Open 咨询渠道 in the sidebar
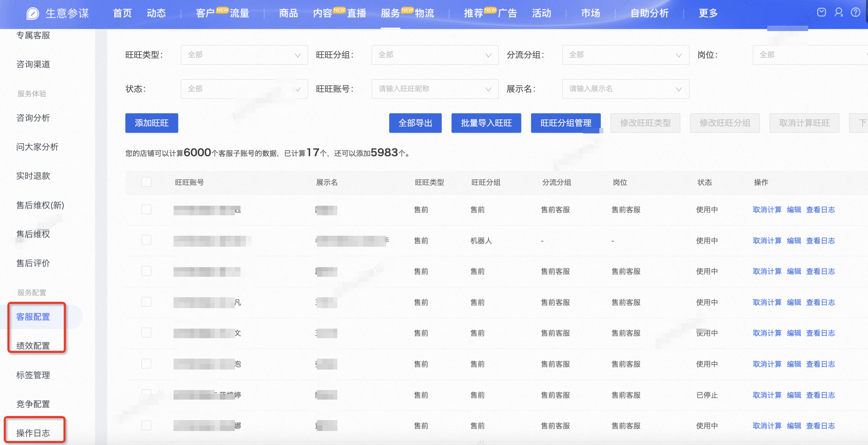Screen dimensions: 868x445 (33, 64)
